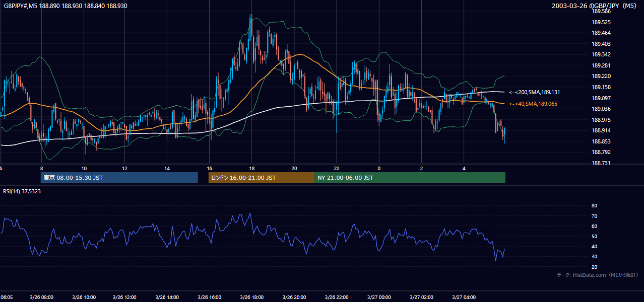
Task: Click the 3/26 14:00 bottom time label
Action: [x=167, y=297]
